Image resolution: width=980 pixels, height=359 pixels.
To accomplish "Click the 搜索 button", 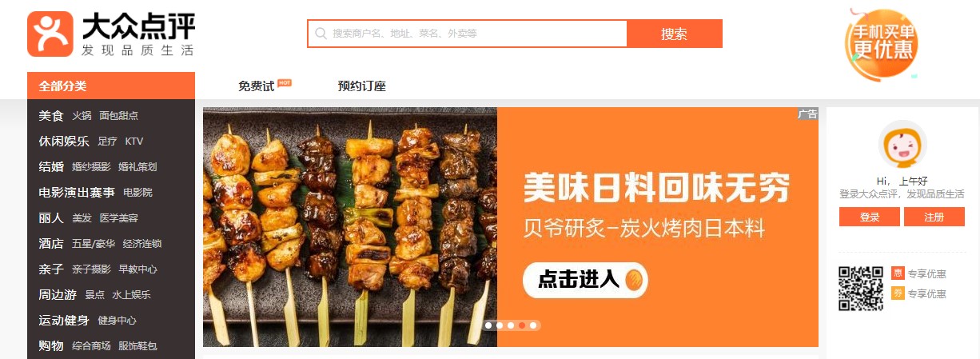I will pos(675,34).
